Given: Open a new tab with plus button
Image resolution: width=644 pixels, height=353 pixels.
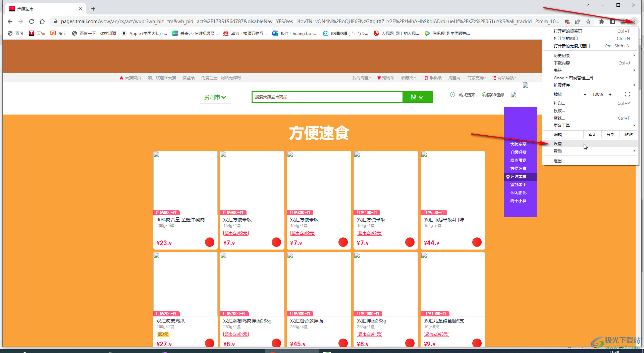Looking at the screenshot, I should point(93,9).
